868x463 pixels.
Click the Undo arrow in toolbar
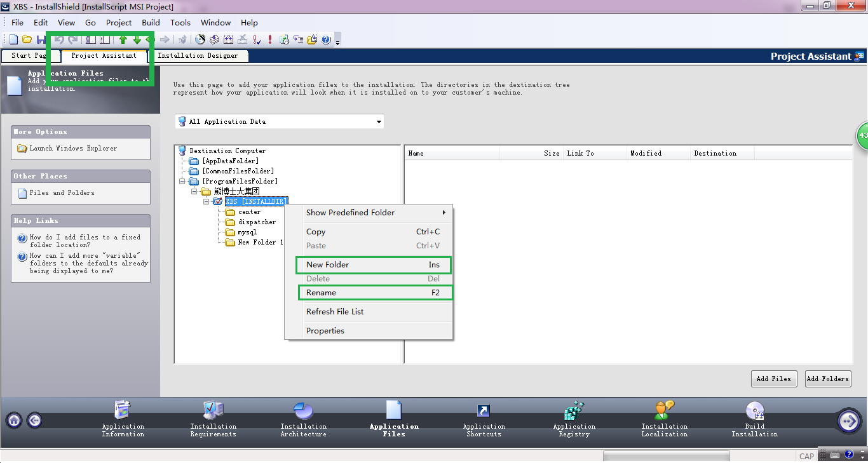[59, 39]
